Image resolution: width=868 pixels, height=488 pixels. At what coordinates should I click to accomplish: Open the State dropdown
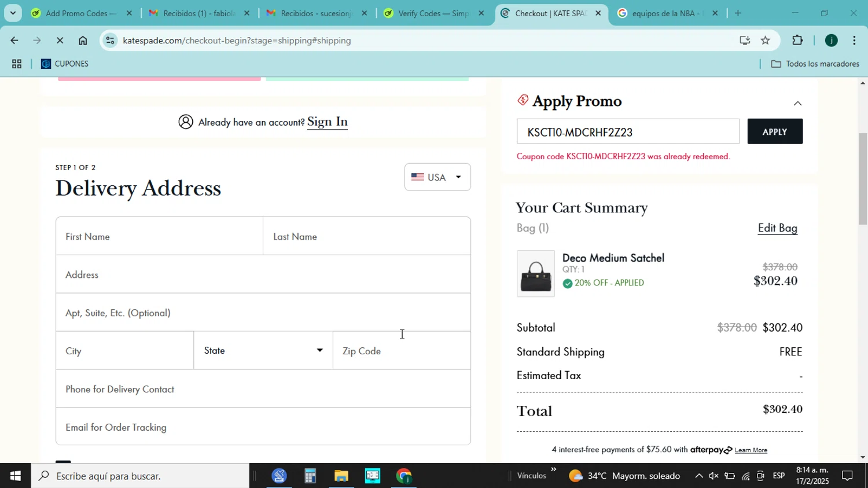pos(263,351)
